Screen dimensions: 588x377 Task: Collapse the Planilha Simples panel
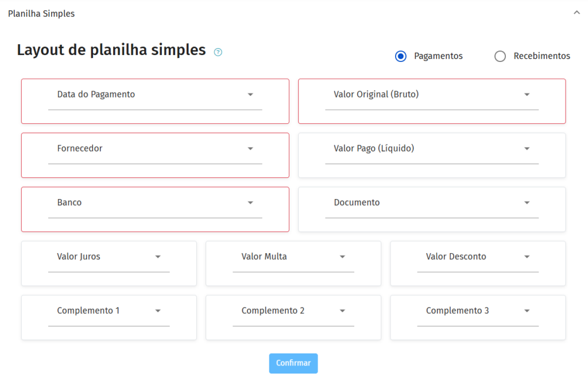pos(577,13)
